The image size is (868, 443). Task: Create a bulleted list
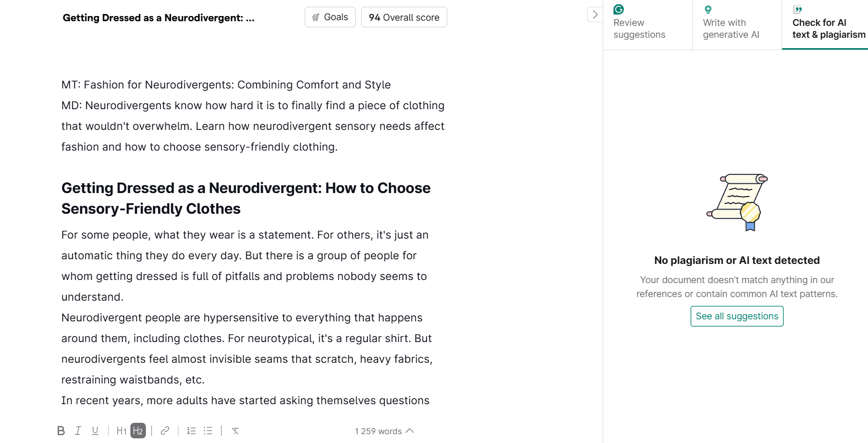tap(208, 431)
